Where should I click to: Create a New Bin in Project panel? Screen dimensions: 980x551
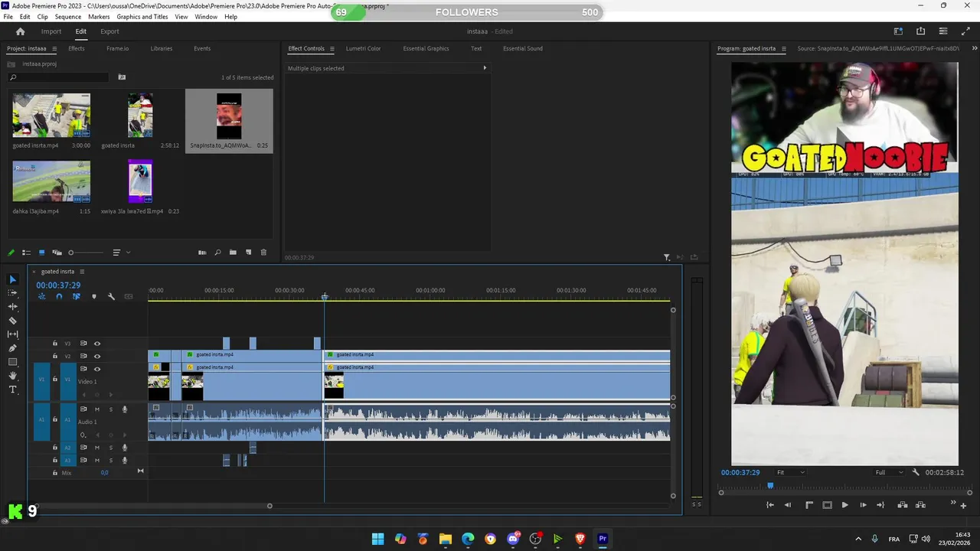(x=233, y=253)
